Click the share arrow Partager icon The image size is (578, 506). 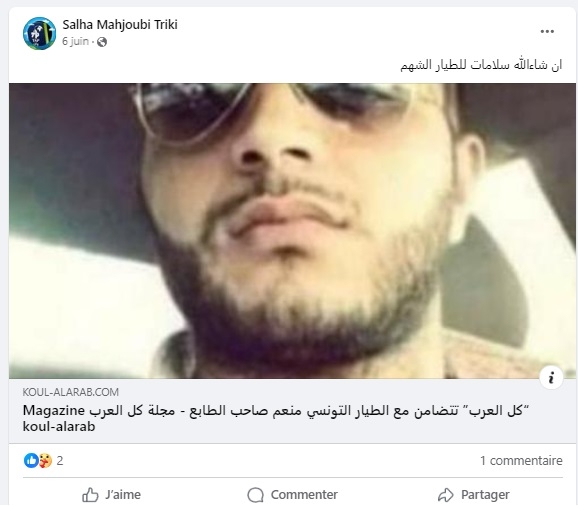446,495
